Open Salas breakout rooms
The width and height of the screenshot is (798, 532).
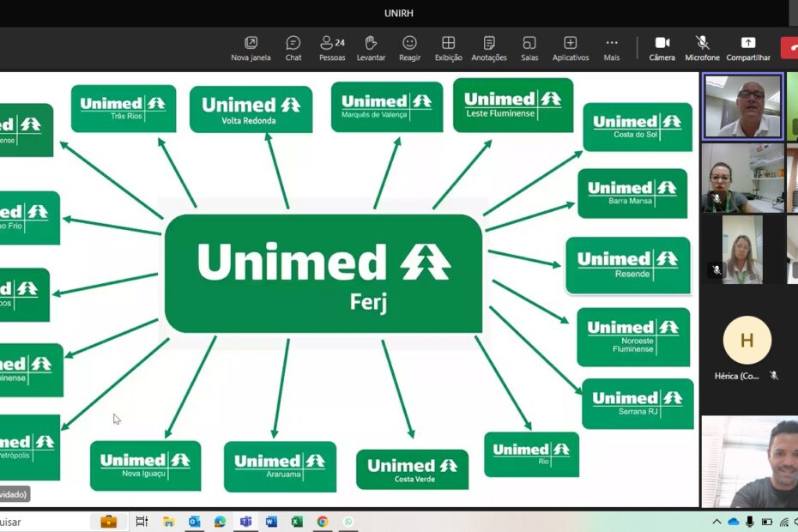pos(529,48)
